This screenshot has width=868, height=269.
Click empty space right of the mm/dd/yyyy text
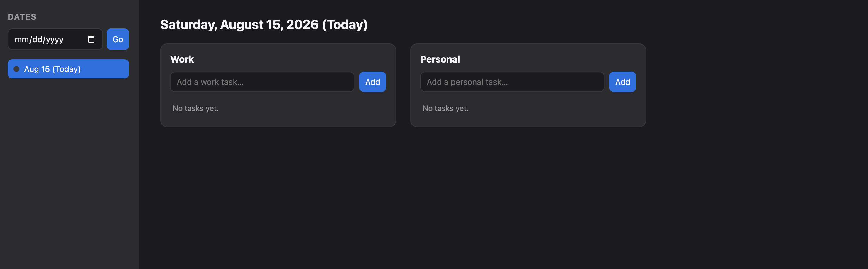pyautogui.click(x=75, y=39)
